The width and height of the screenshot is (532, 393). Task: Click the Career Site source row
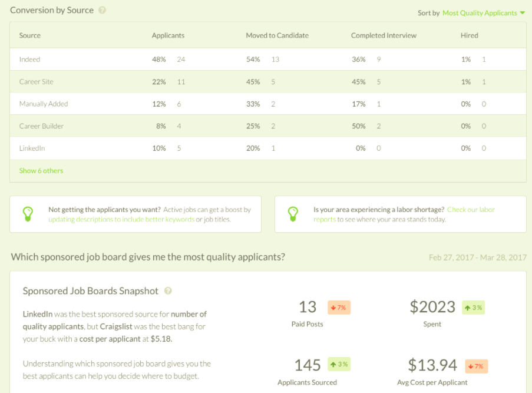click(36, 82)
